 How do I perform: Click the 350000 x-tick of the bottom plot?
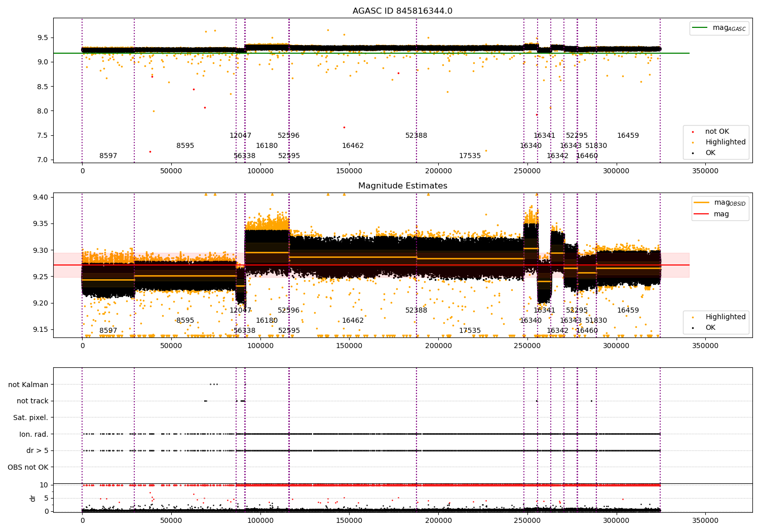click(705, 520)
